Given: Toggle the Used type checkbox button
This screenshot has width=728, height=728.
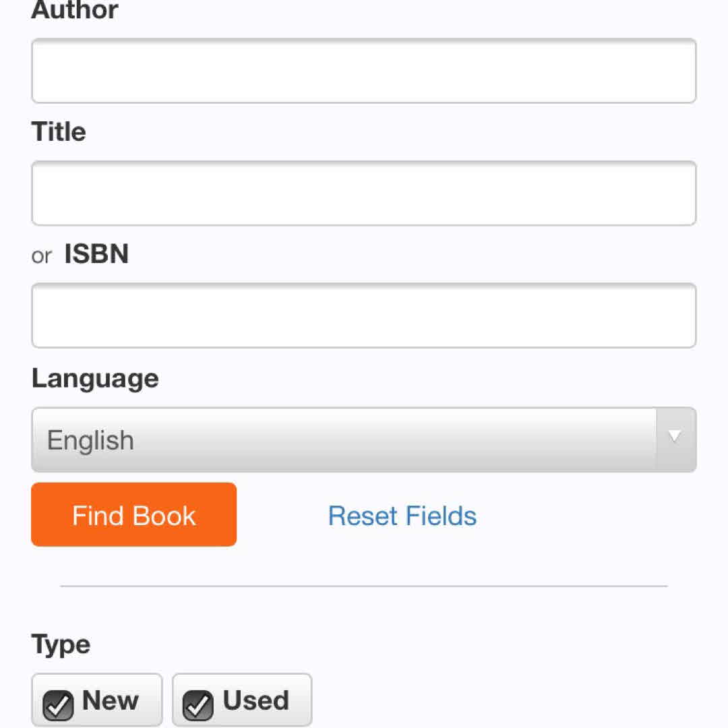Looking at the screenshot, I should 242,701.
